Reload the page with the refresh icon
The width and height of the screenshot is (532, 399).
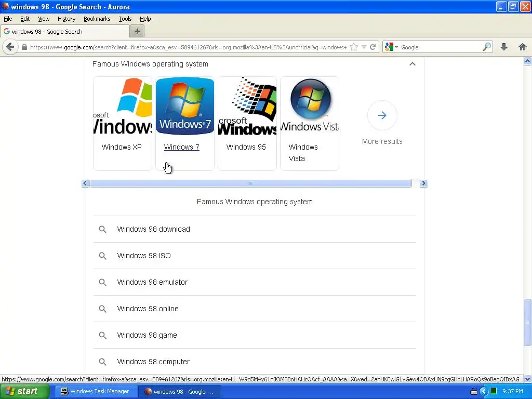373,47
